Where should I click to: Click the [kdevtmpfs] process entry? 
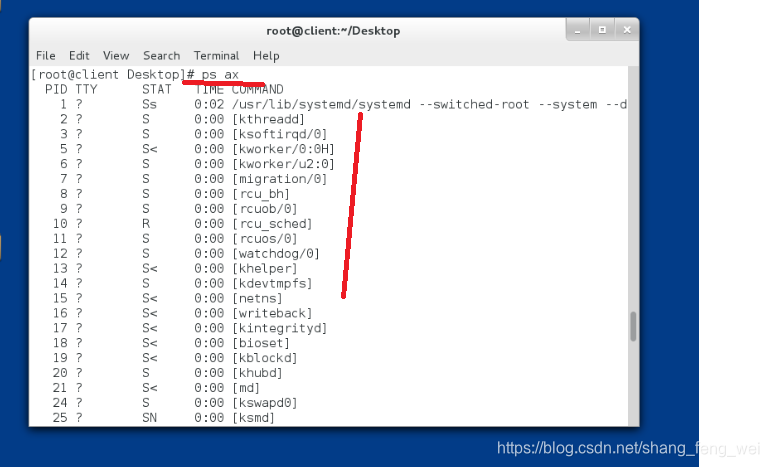coord(272,284)
